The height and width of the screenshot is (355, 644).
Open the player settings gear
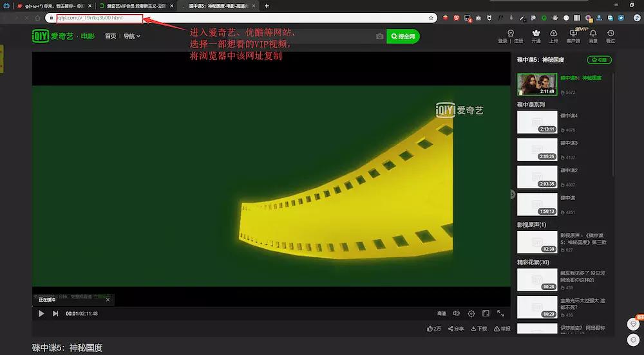[x=471, y=314]
